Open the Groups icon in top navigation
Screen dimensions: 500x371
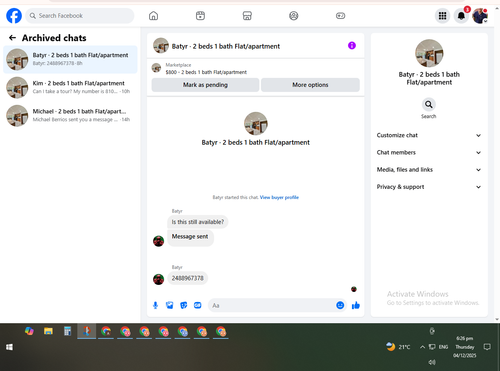(294, 16)
